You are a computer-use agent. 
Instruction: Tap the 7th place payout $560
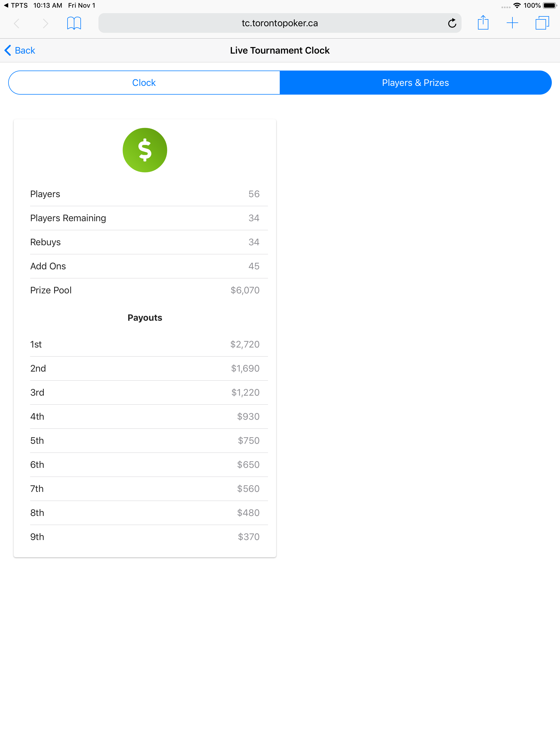point(248,489)
